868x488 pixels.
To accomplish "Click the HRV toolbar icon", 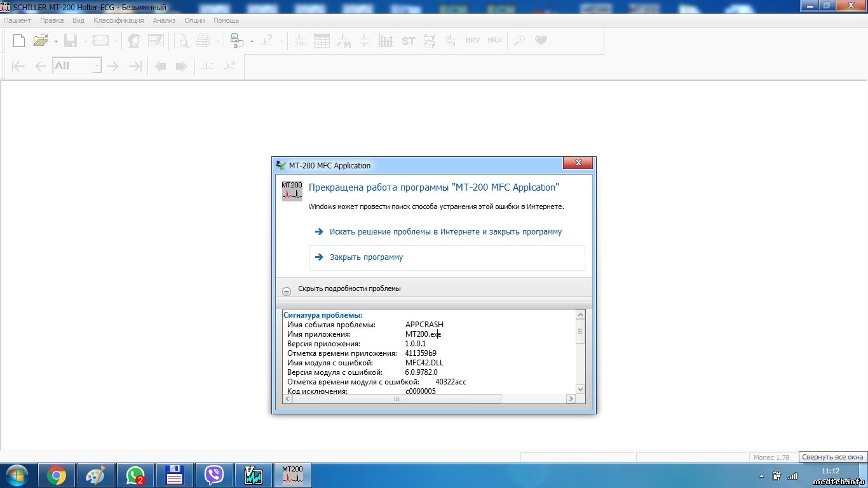I will coord(473,41).
